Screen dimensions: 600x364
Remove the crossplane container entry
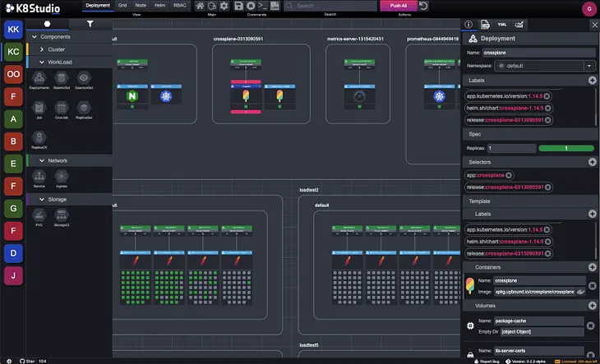(x=592, y=286)
